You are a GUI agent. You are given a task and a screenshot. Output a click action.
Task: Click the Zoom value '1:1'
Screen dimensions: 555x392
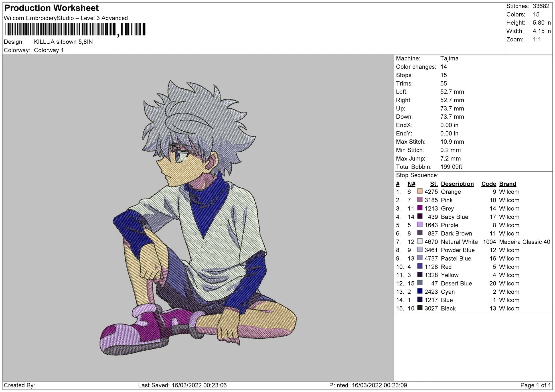(537, 40)
